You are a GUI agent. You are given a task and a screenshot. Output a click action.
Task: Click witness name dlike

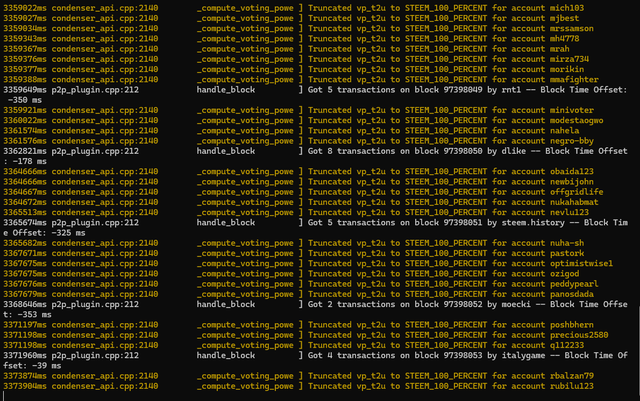(x=513, y=151)
